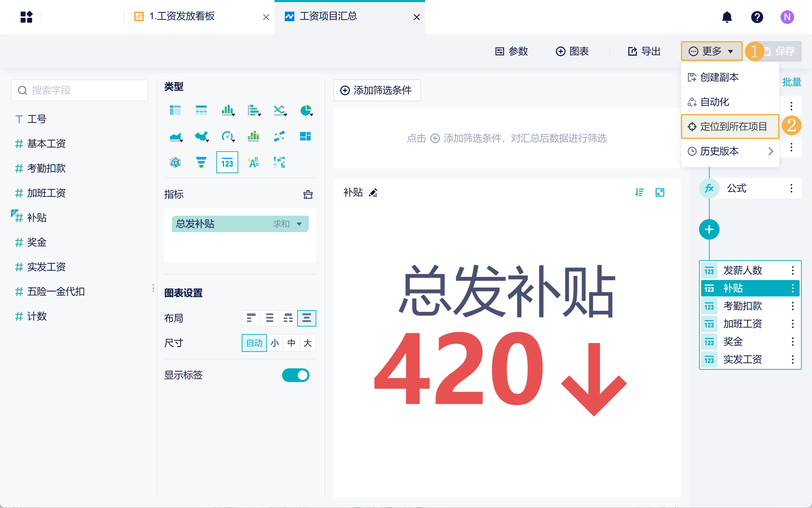Open the notification bell
This screenshot has width=812, height=508.
[727, 17]
